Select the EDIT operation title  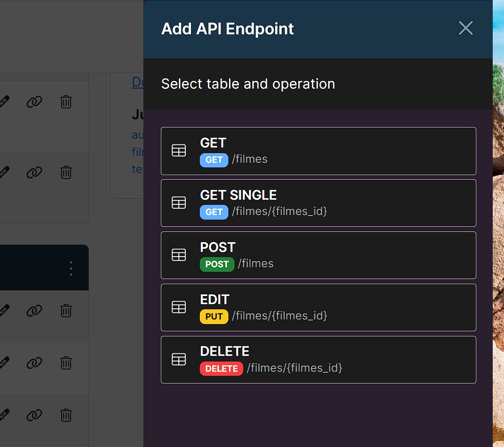click(x=215, y=300)
